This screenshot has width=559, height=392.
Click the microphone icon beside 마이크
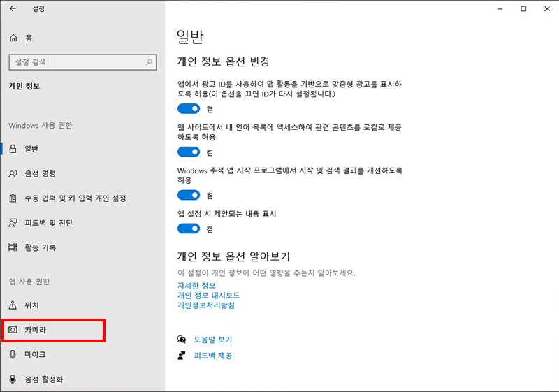coord(13,354)
